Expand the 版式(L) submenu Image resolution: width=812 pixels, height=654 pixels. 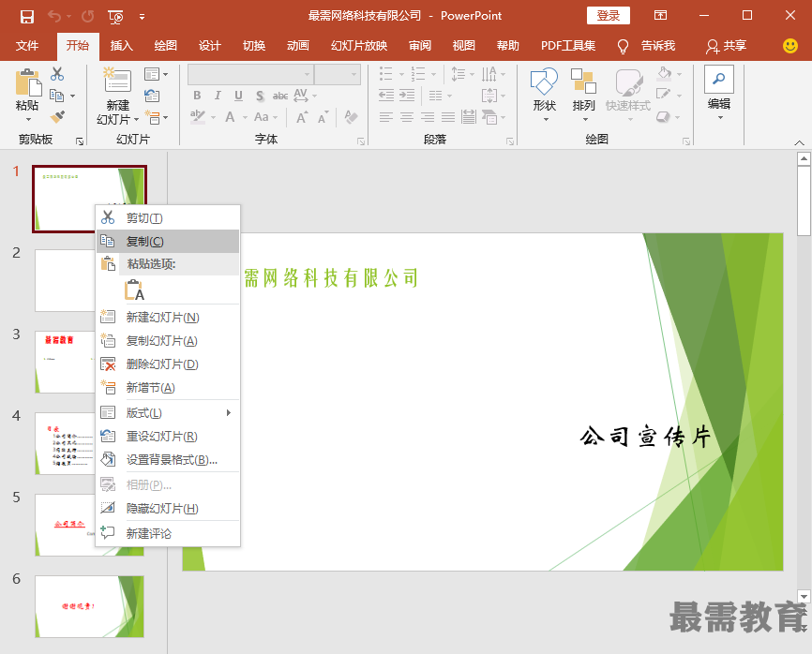pos(168,413)
